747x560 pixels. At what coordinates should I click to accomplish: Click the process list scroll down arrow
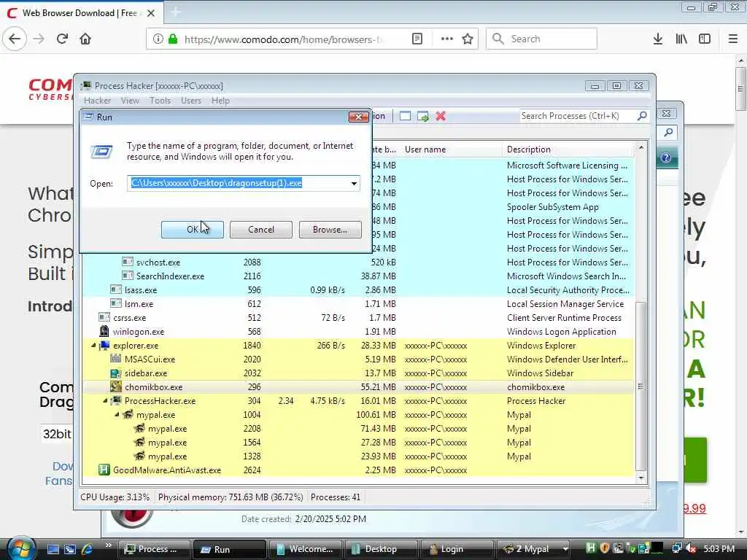click(x=640, y=478)
